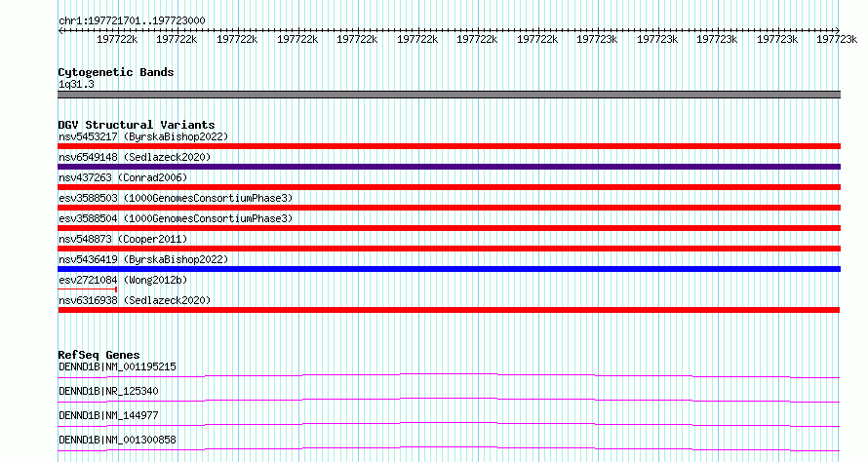Select the short red esv2721084 variant line
The image size is (868, 462).
click(88, 289)
